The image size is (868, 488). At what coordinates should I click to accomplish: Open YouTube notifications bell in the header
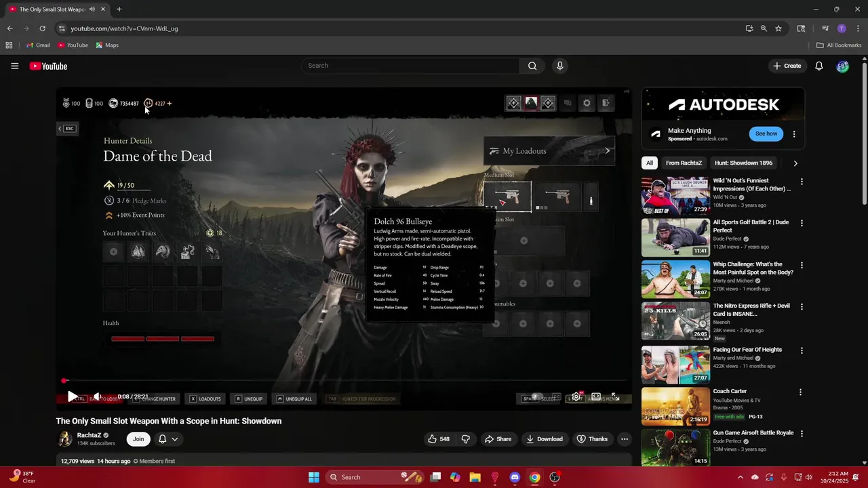(x=818, y=66)
